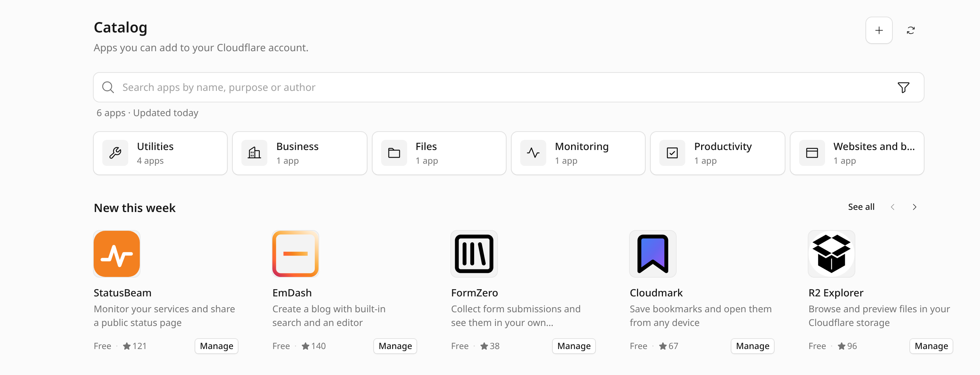Select the Productivity category checkbox icon
980x375 pixels.
coord(672,153)
